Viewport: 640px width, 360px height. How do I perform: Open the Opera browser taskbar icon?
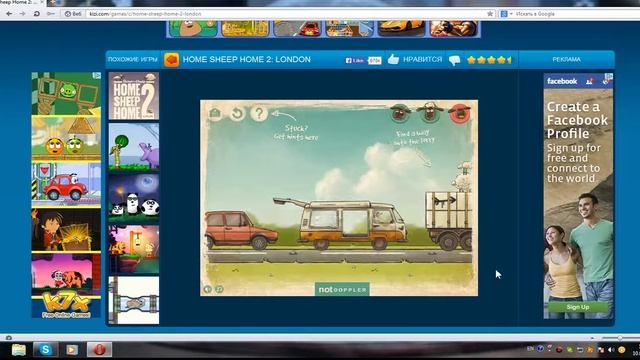[x=99, y=349]
